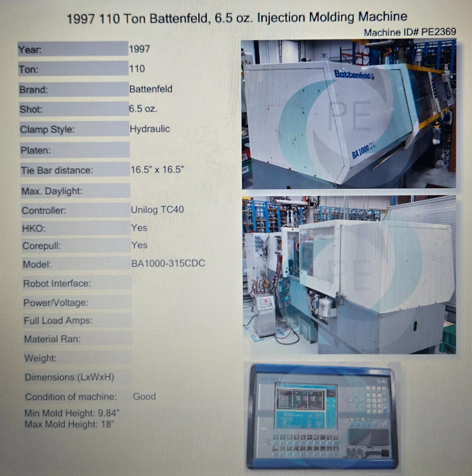The width and height of the screenshot is (472, 476).
Task: Open the Battenfeld machine front photo thumbnail
Action: coord(349,114)
